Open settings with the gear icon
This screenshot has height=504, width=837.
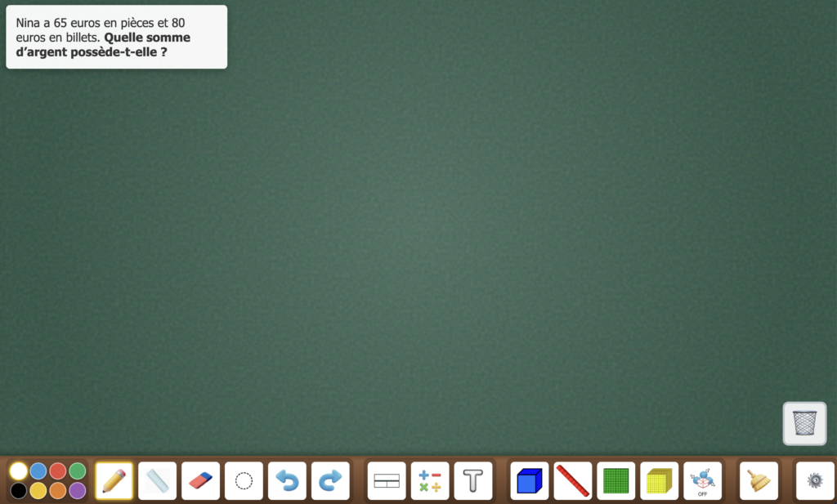coord(815,480)
